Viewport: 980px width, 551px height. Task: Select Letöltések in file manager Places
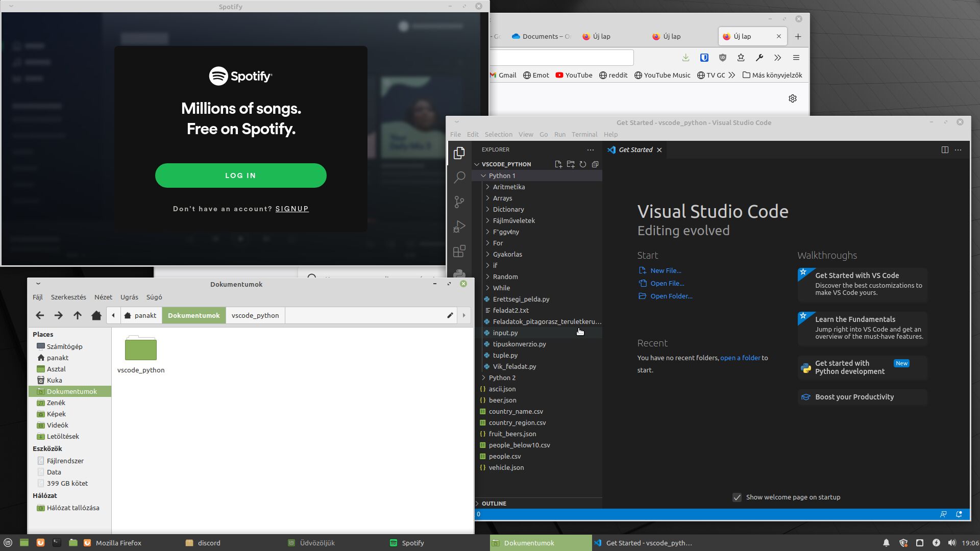pyautogui.click(x=63, y=436)
